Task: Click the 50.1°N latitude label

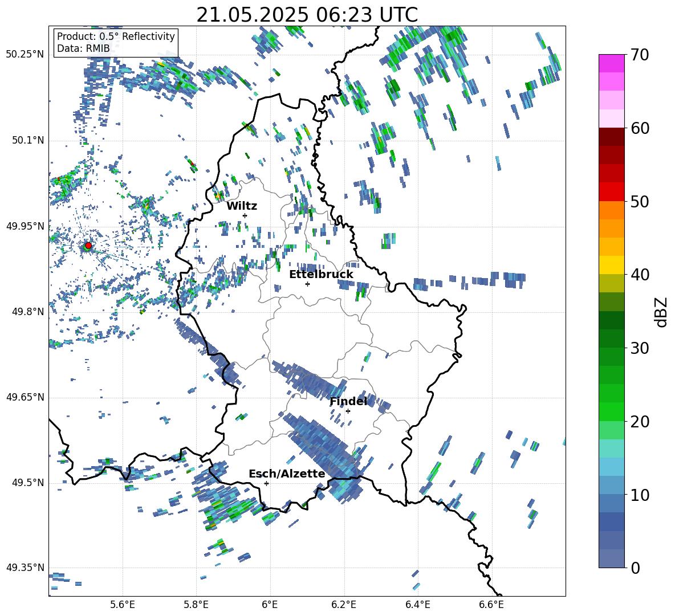Action: (x=27, y=141)
